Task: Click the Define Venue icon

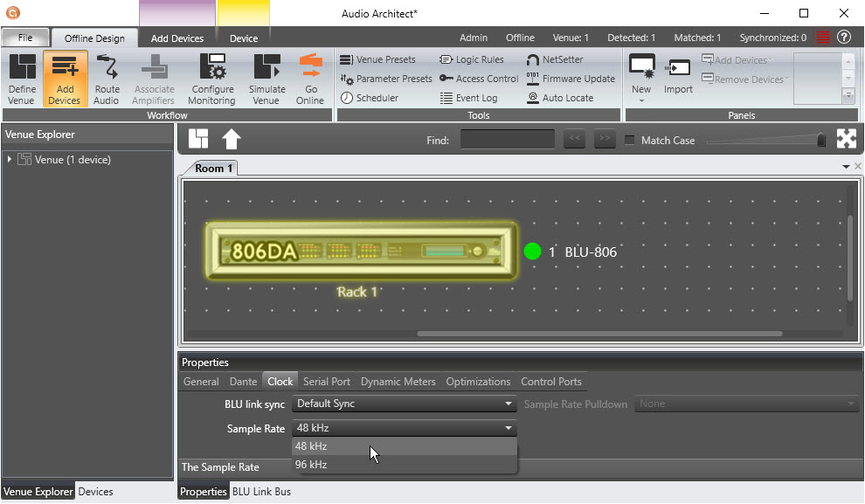Action: tap(22, 78)
